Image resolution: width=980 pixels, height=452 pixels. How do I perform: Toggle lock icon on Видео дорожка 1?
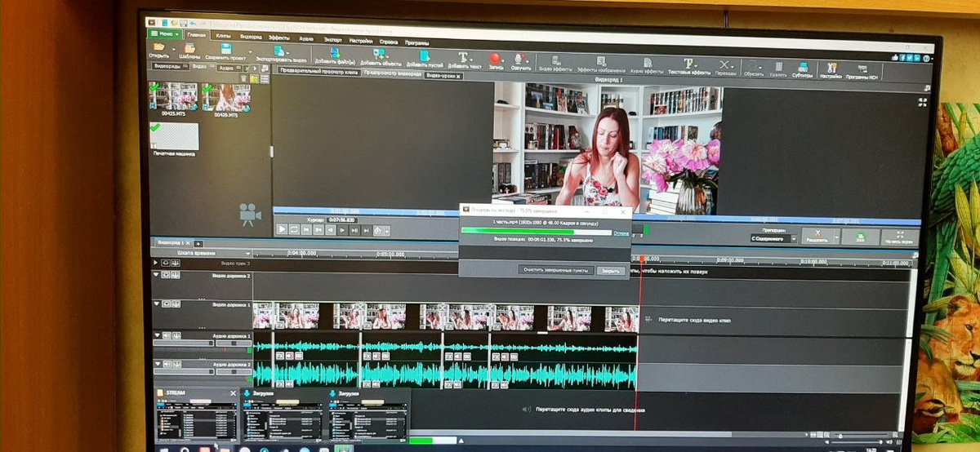pos(176,304)
